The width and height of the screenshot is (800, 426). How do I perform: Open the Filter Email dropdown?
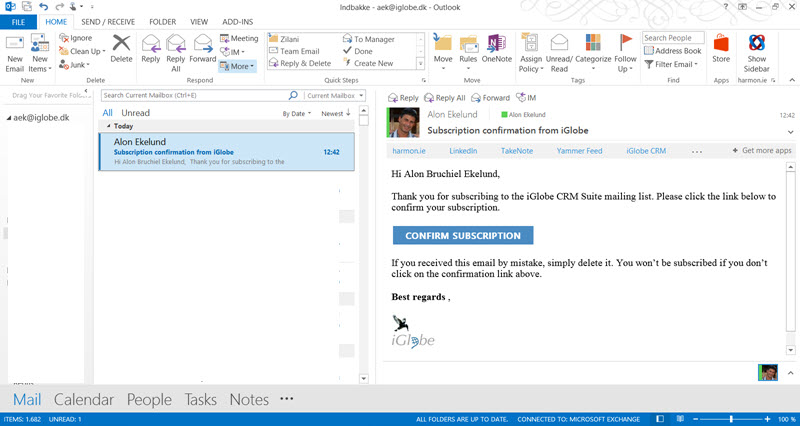pos(671,64)
